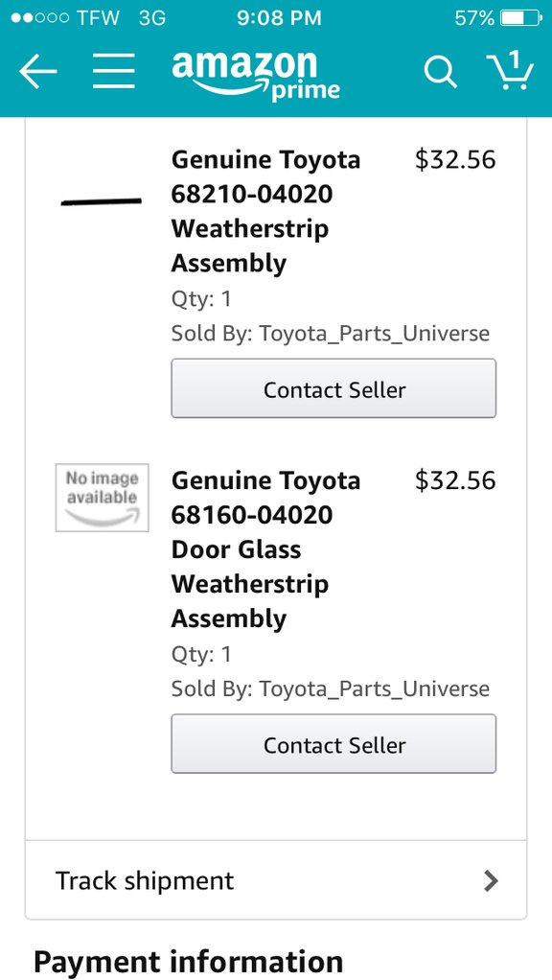Tap the Payment information heading
The width and height of the screenshot is (552, 980).
coord(188,961)
